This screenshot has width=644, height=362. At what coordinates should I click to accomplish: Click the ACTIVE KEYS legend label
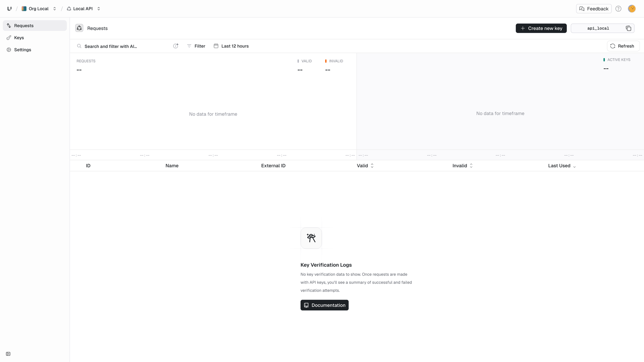point(619,60)
